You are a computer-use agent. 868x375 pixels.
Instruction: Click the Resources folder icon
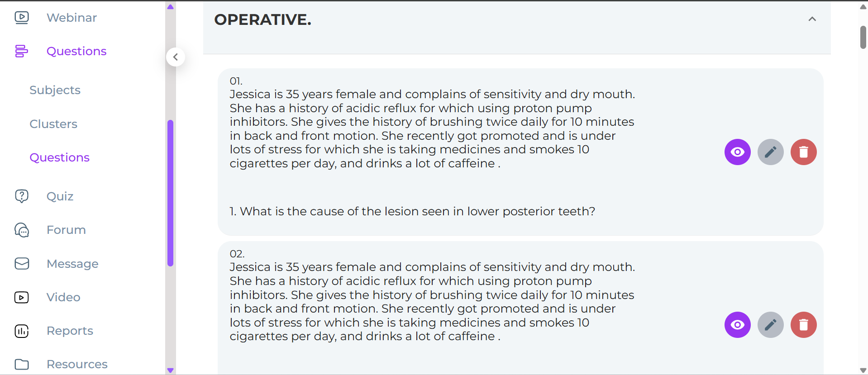pyautogui.click(x=22, y=364)
